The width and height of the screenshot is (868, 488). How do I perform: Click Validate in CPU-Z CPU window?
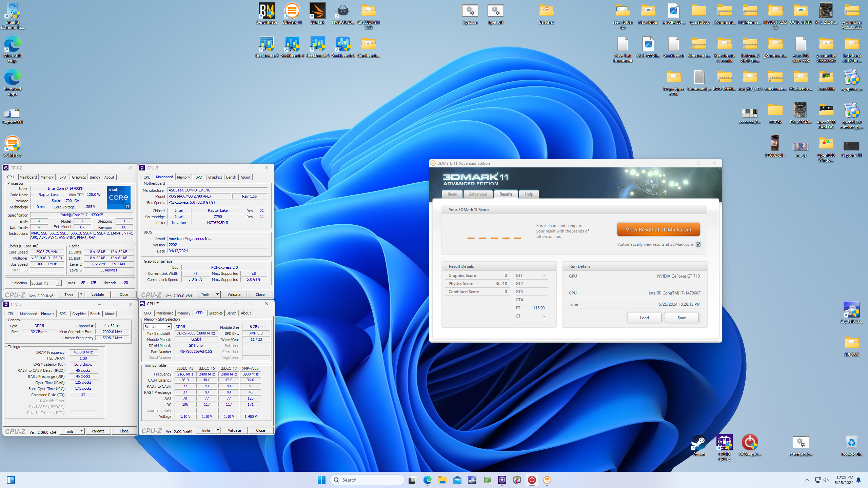tap(98, 294)
